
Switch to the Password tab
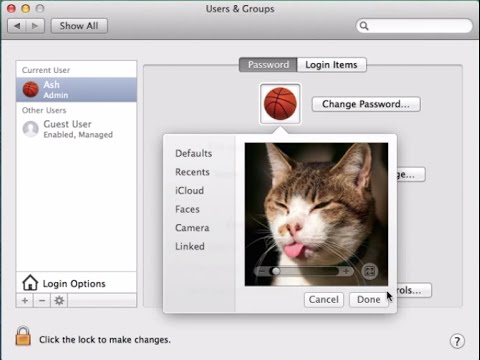tap(268, 65)
